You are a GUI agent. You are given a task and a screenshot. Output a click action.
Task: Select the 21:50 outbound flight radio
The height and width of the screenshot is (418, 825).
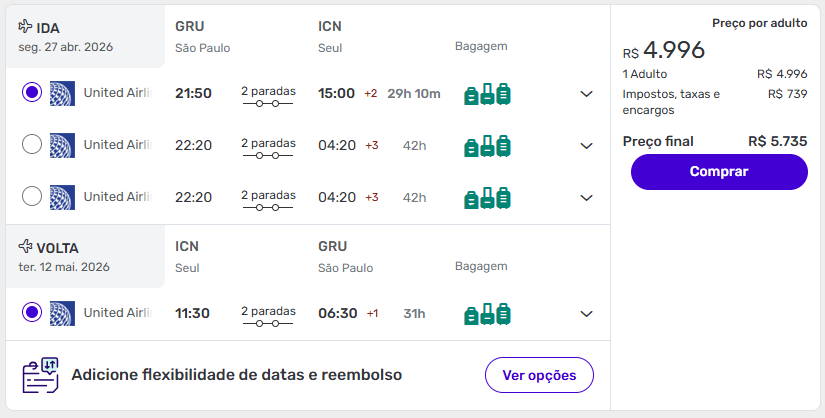pyautogui.click(x=31, y=93)
